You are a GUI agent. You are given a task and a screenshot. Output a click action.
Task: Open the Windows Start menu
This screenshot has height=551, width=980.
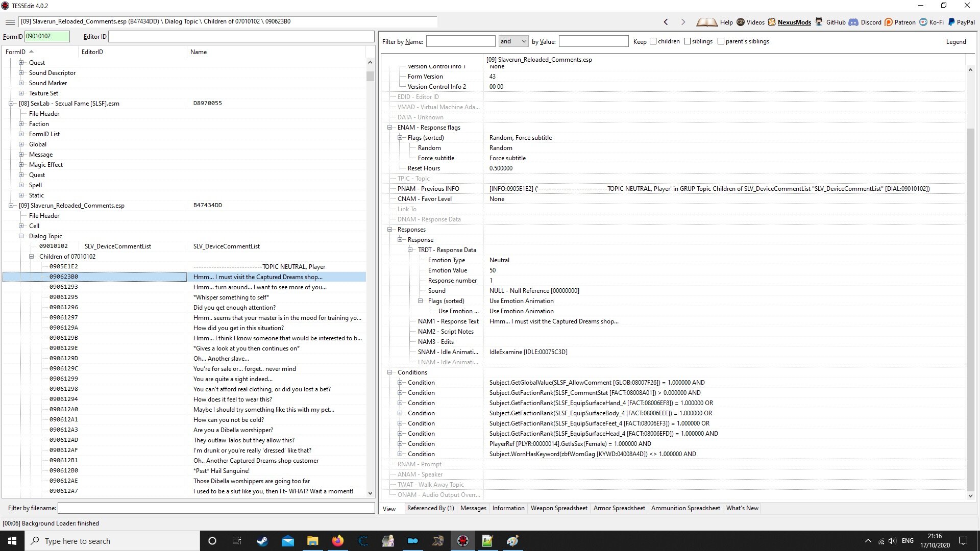pos(12,541)
